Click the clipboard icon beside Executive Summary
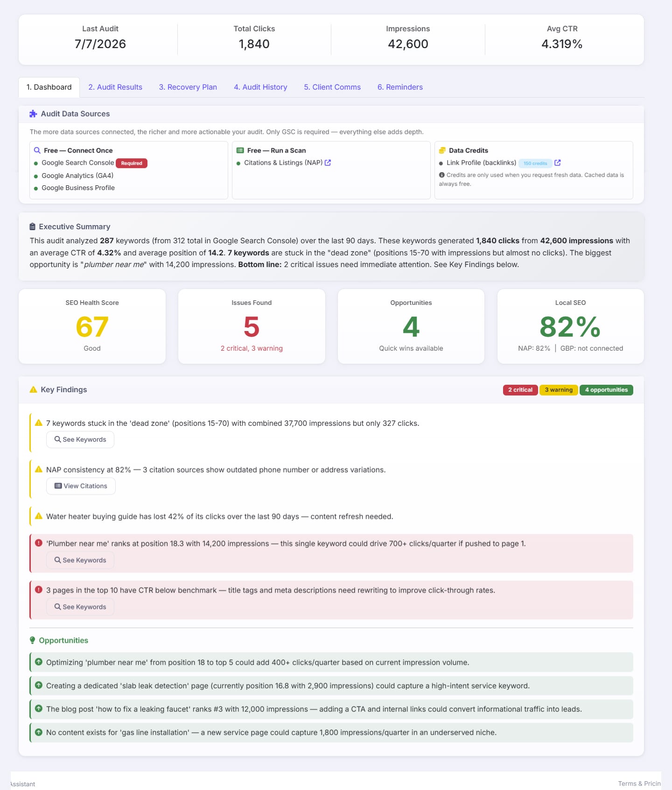Viewport: 672px width, 790px height. point(33,226)
